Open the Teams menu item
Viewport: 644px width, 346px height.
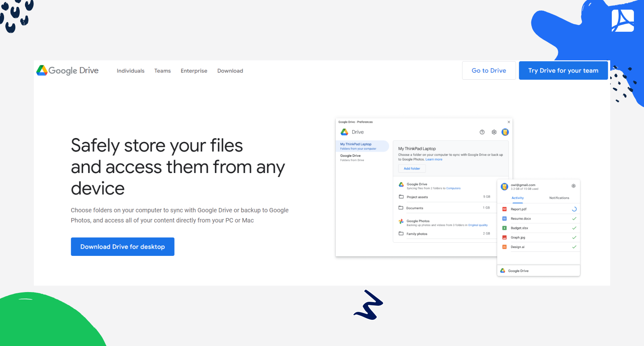163,71
